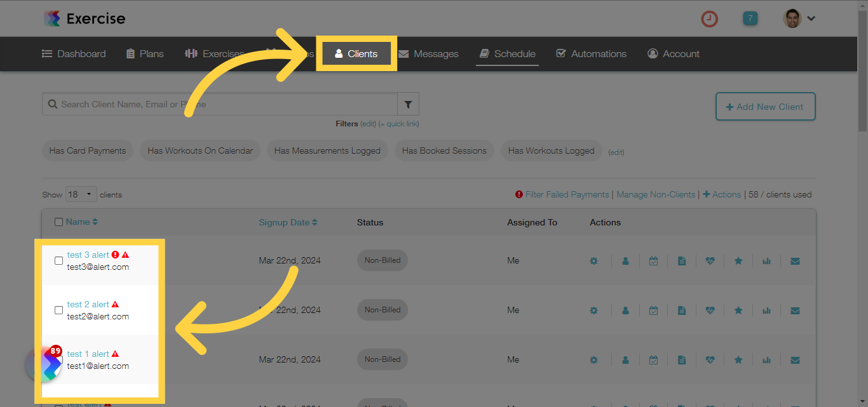868x407 pixels.
Task: Open the search filter funnel icon
Action: pos(408,103)
